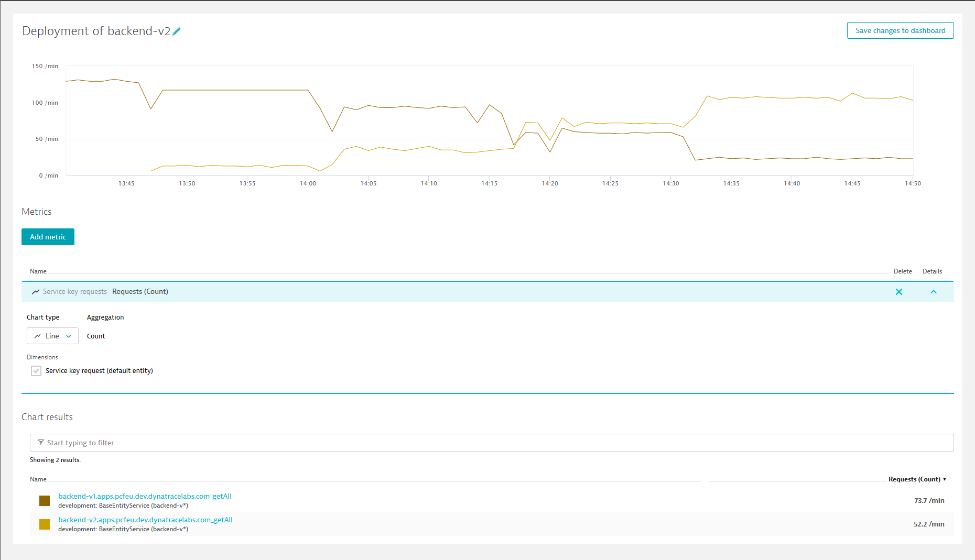Viewport: 975px width, 560px height.
Task: Click inside the Start typing to filter field
Action: 210,443
